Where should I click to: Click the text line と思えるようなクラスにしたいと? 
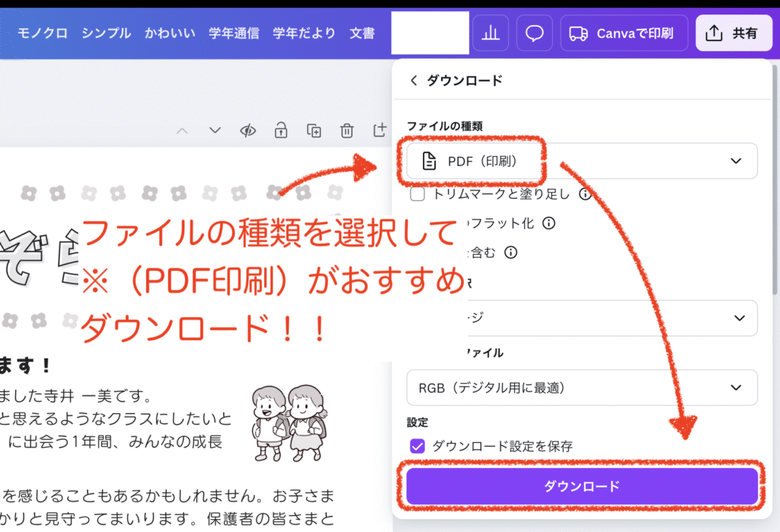point(116,419)
